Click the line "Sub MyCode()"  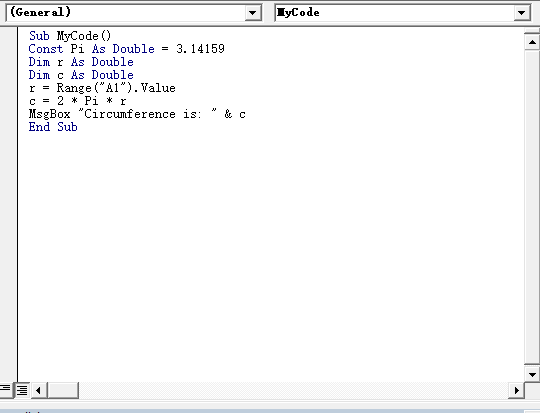click(x=70, y=36)
